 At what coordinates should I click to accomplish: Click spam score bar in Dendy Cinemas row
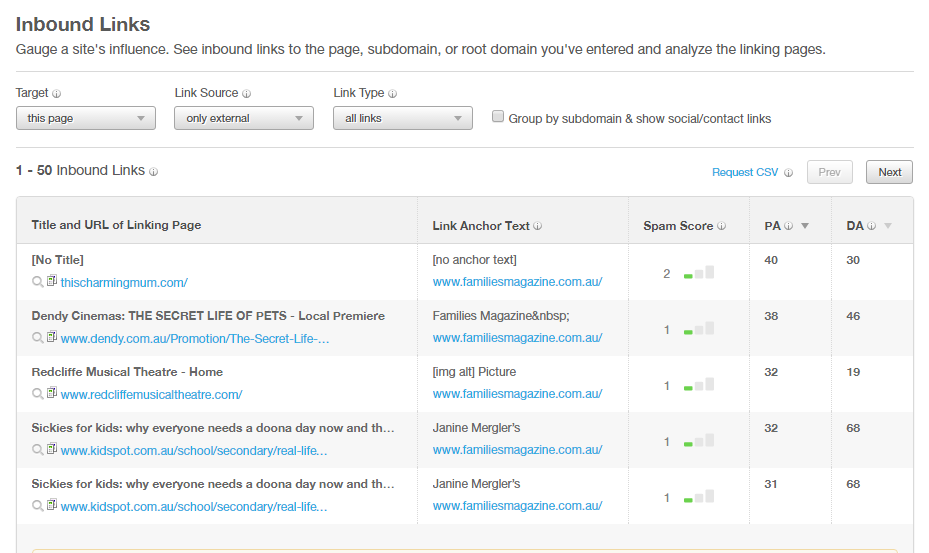coord(699,328)
